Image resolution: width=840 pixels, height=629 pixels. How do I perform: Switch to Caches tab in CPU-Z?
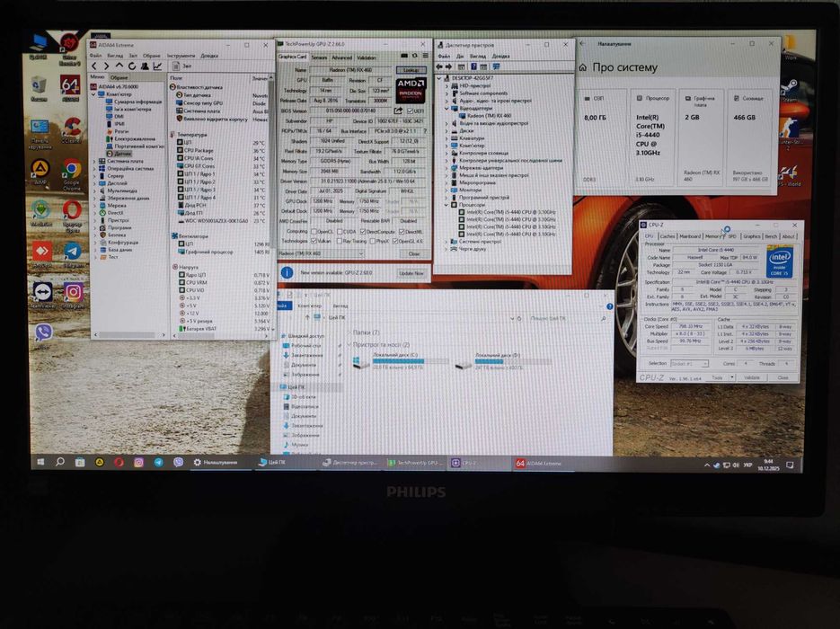(x=667, y=235)
